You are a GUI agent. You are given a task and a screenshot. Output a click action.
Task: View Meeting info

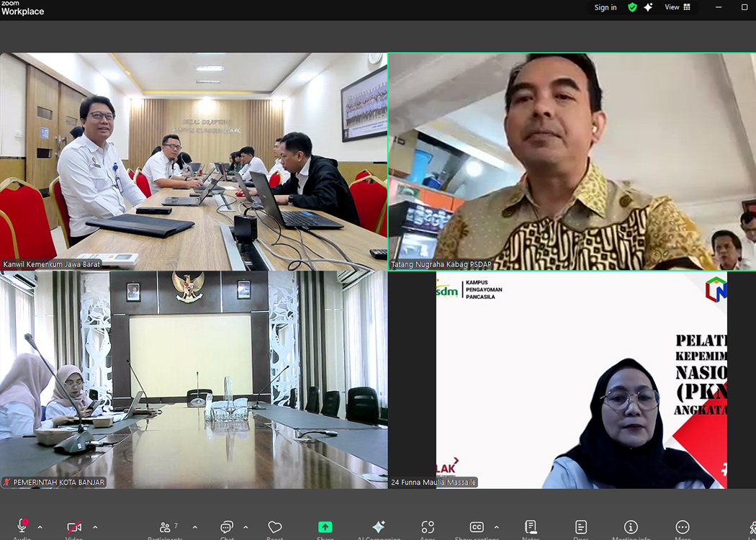631,528
